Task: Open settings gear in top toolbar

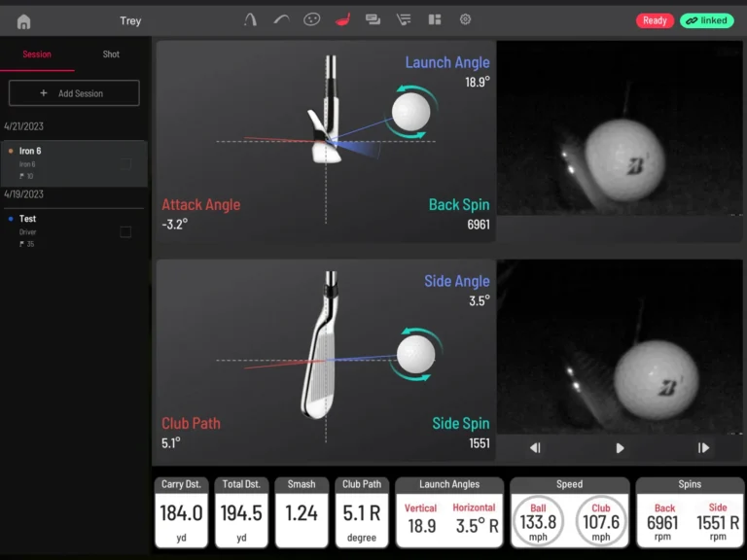Action: tap(465, 19)
